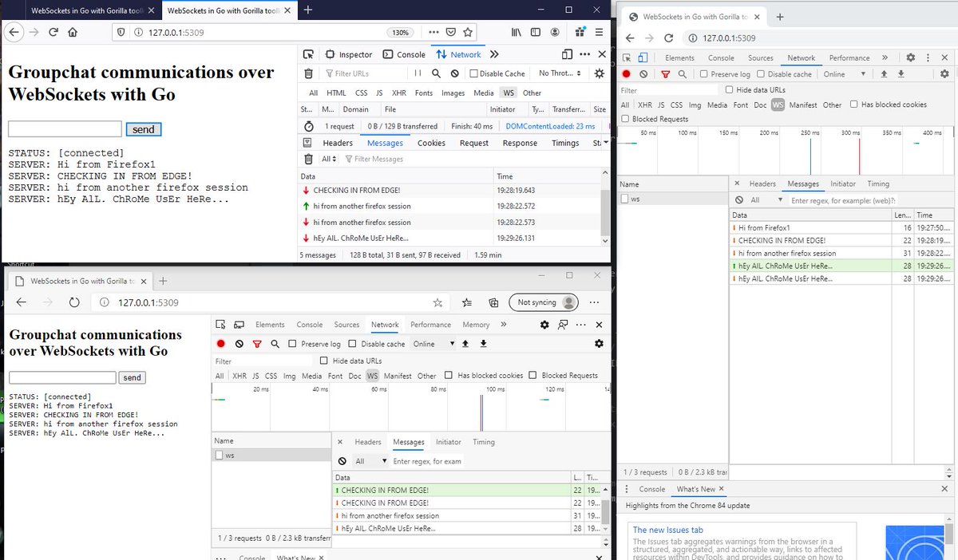Toggle Firefox responsive design mode icon
The height and width of the screenshot is (560, 958).
coord(567,54)
